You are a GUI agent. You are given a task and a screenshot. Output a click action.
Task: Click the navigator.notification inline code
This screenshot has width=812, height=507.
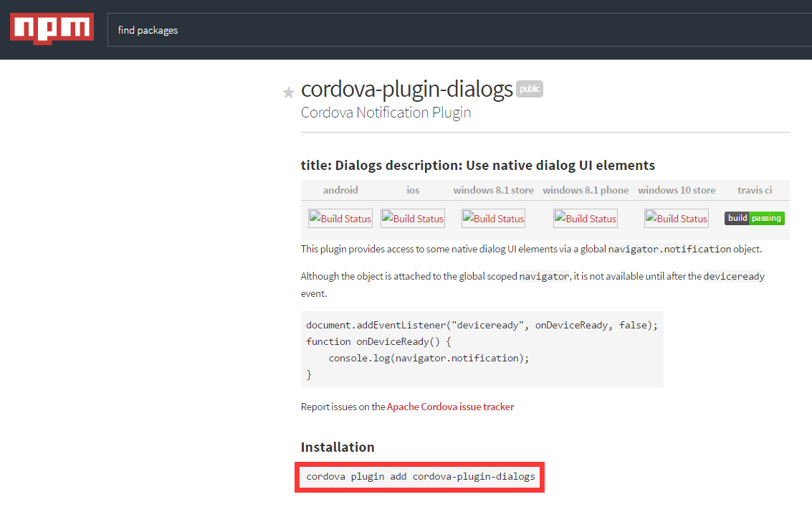[x=669, y=250]
